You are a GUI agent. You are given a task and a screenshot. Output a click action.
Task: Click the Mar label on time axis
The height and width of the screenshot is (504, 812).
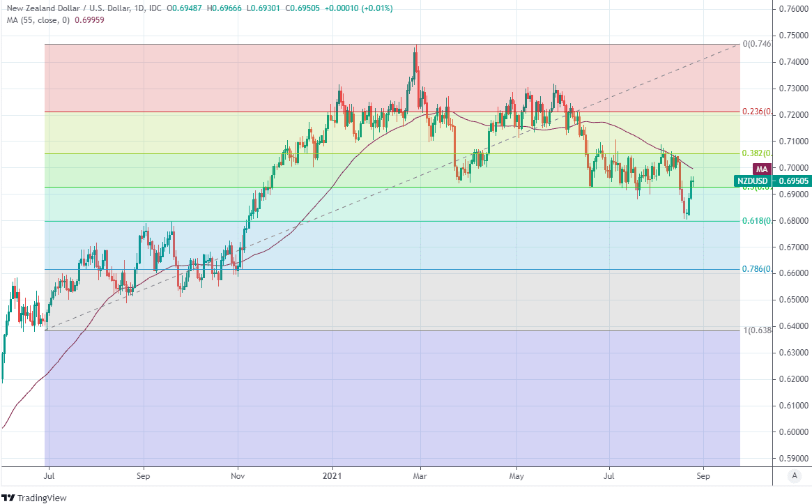[420, 476]
